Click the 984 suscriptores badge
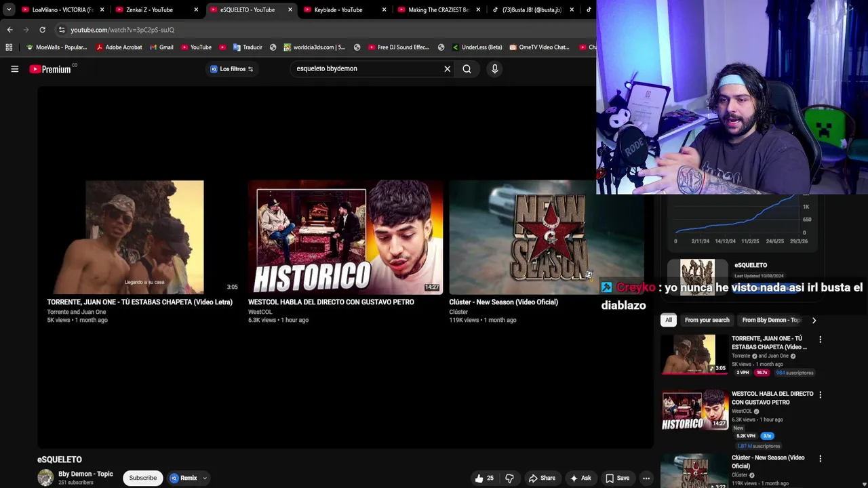Viewport: 868px width, 488px height. [x=794, y=373]
